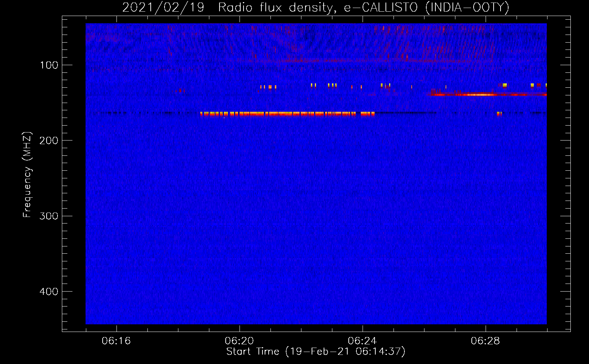Screen dimensions: 589x364
Task: Click the 200 frequency tick label
Action: click(49, 141)
